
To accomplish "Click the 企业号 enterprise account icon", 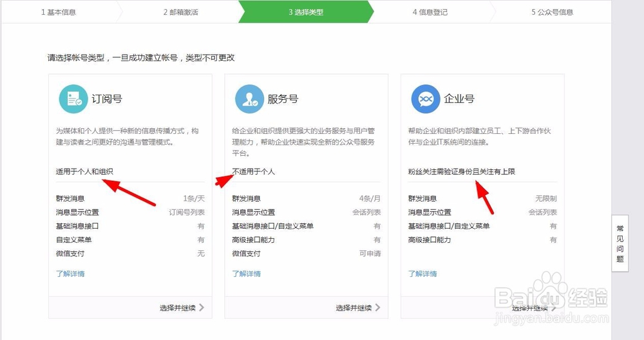I will (426, 99).
